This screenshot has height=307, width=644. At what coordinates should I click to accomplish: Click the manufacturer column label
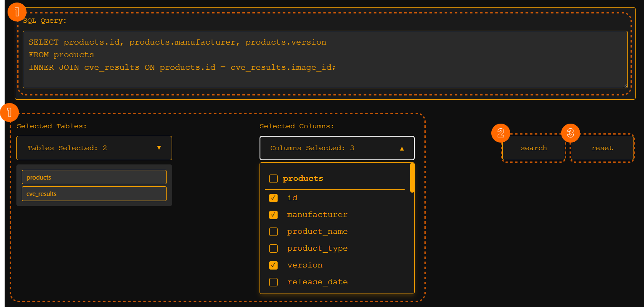pos(318,215)
